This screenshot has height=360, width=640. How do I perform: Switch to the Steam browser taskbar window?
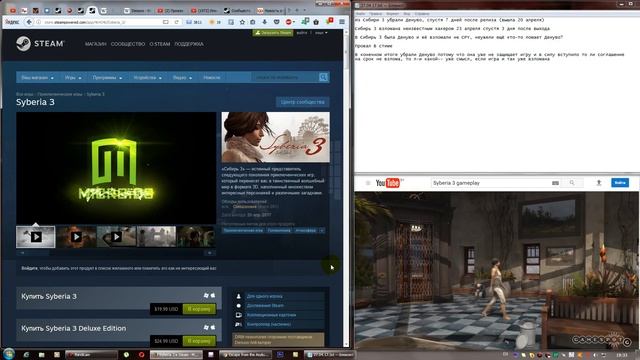pyautogui.click(x=176, y=355)
